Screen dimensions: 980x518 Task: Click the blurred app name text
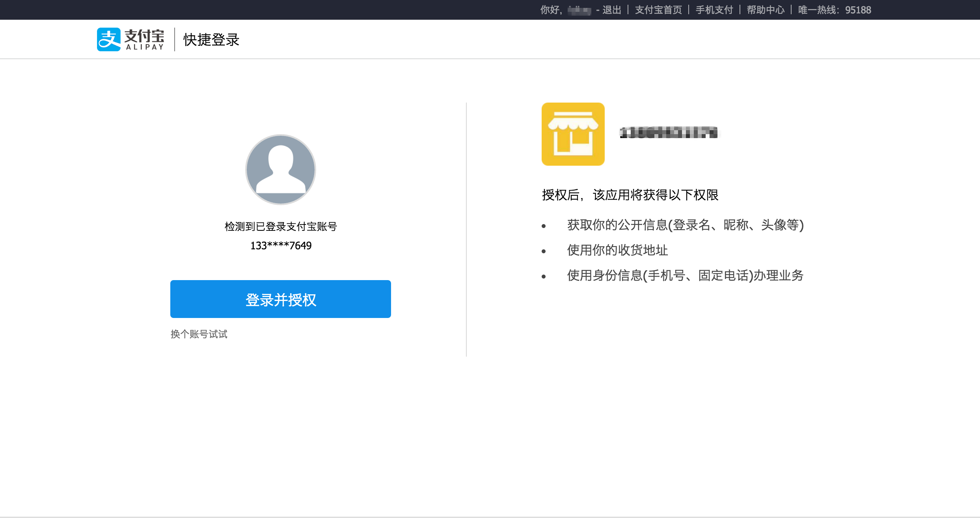tap(668, 133)
